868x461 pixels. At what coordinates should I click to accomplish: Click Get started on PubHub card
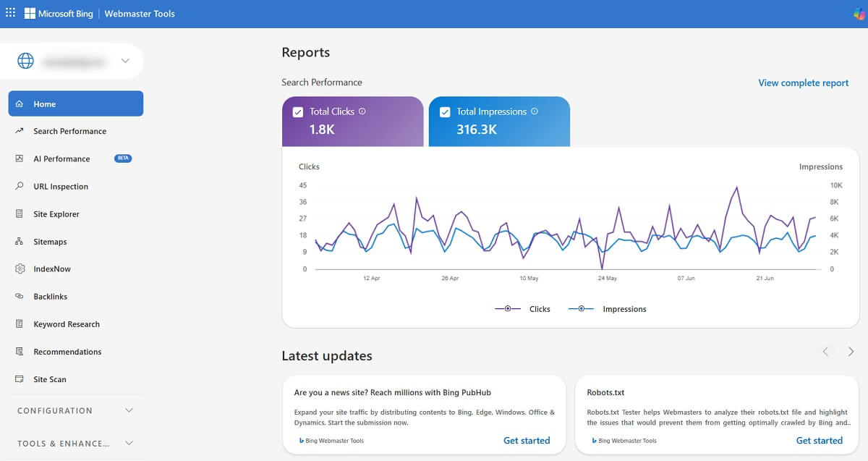[x=527, y=441]
